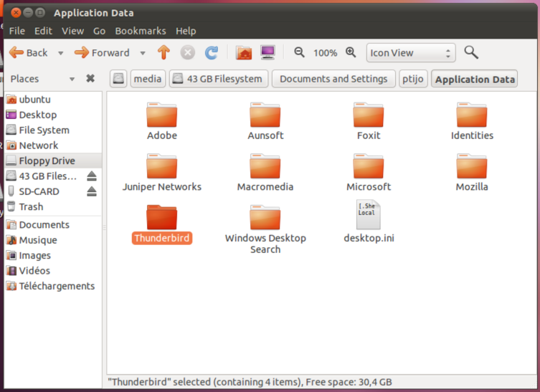Go back with the Back arrow button
540x392 pixels.
[x=28, y=52]
